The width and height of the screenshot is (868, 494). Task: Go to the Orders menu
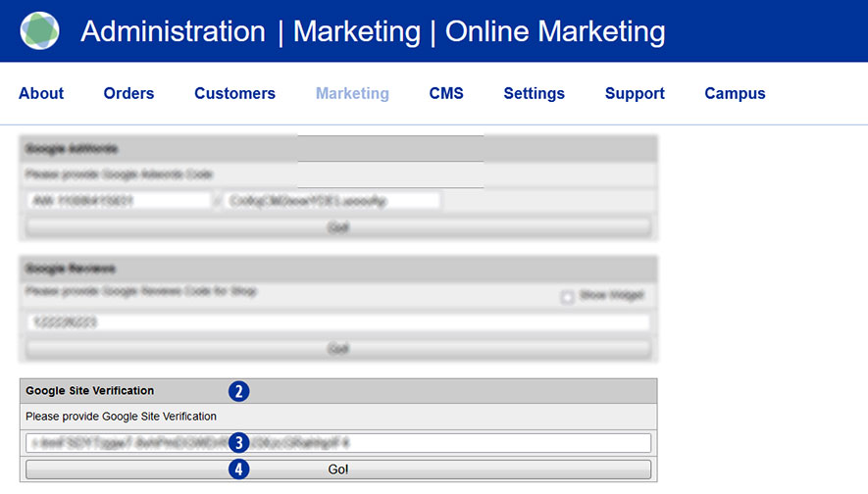(x=128, y=94)
